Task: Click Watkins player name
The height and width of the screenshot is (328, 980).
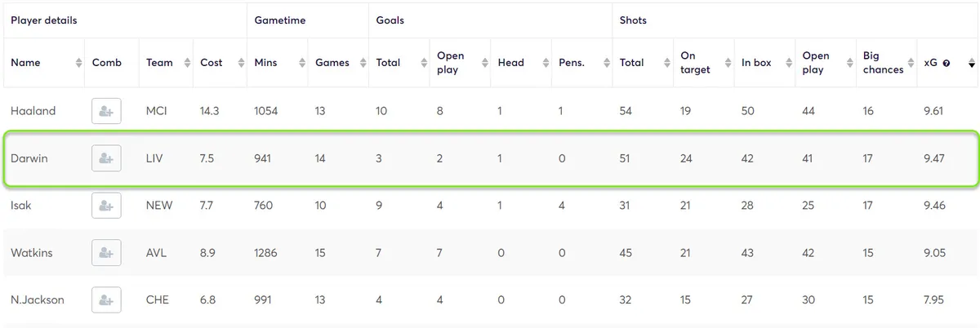Action: (32, 253)
